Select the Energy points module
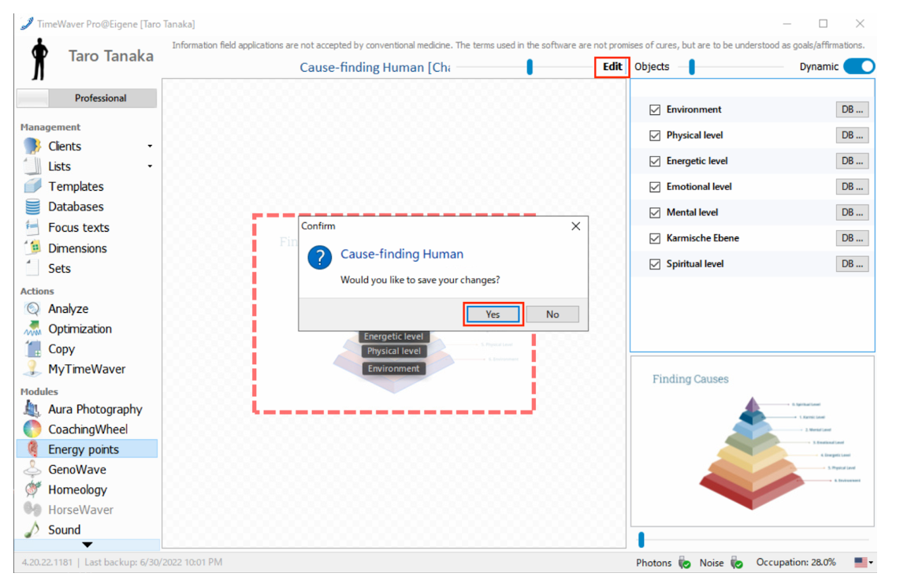This screenshot has width=911, height=588. 87,449
